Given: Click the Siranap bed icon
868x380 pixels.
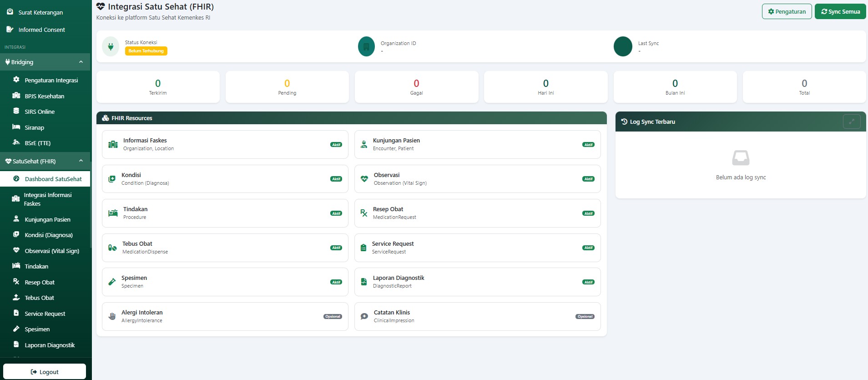Looking at the screenshot, I should pyautogui.click(x=16, y=127).
